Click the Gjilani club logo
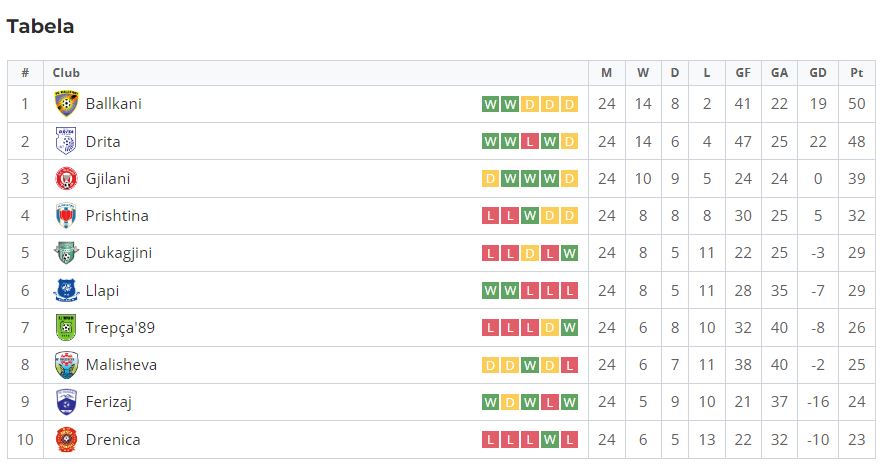The width and height of the screenshot is (886, 468). coord(66,179)
